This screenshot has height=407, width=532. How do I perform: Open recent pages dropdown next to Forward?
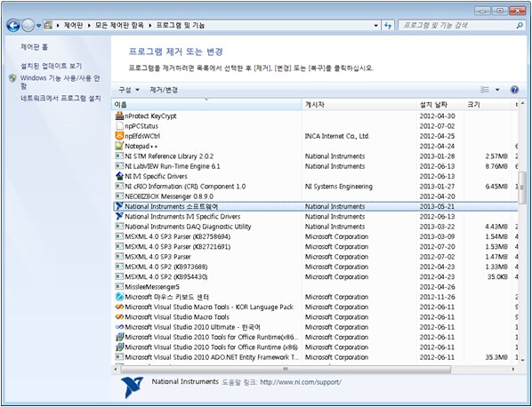coord(38,26)
